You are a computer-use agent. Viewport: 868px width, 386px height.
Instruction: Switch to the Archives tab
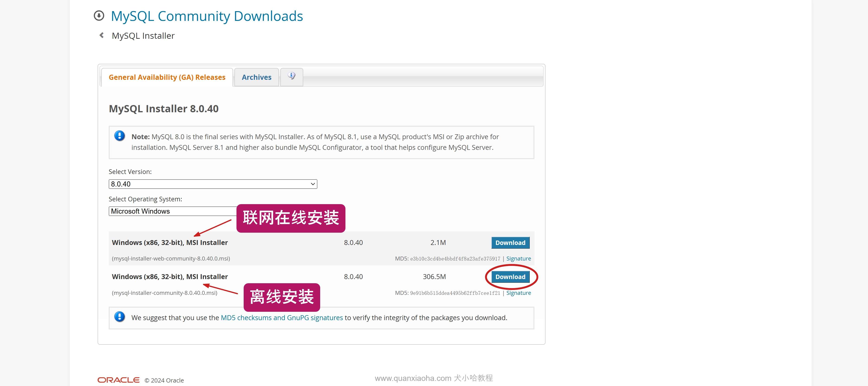(x=256, y=77)
